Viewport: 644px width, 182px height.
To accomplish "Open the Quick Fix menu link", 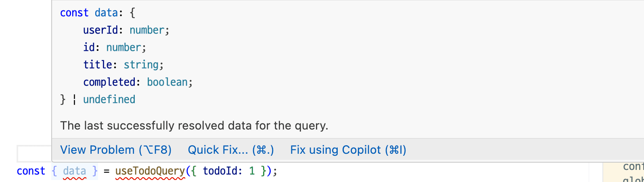I will coord(231,150).
